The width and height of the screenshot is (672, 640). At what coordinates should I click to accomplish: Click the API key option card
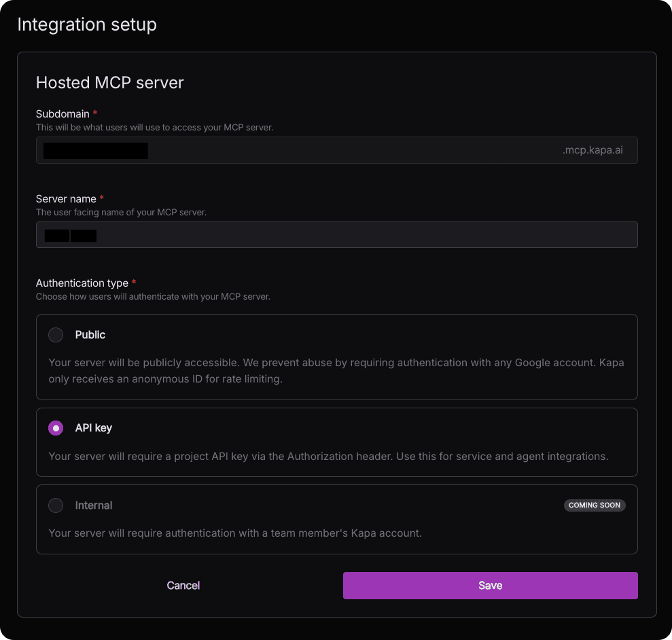coord(336,442)
